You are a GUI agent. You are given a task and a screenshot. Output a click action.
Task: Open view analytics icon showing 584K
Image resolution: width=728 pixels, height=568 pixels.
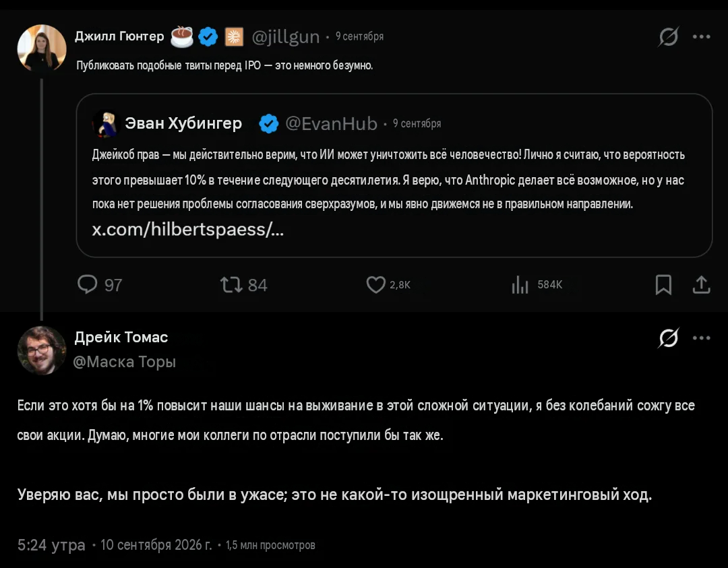(520, 284)
